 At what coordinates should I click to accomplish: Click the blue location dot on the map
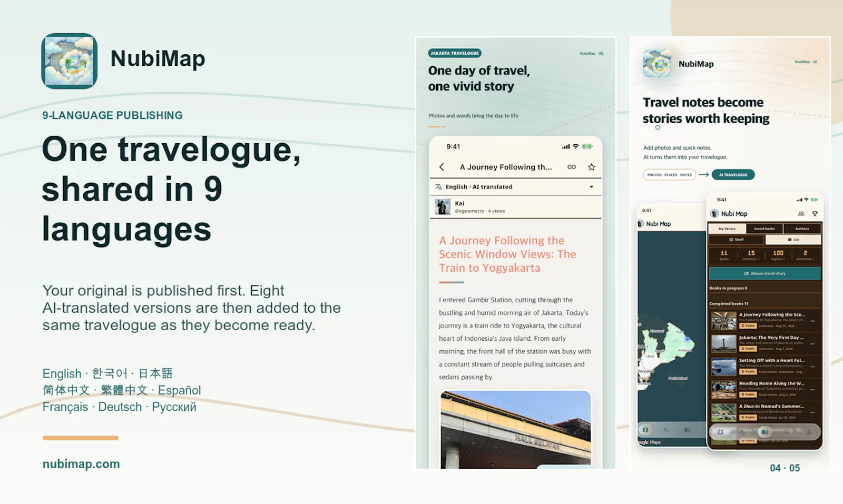[x=688, y=339]
